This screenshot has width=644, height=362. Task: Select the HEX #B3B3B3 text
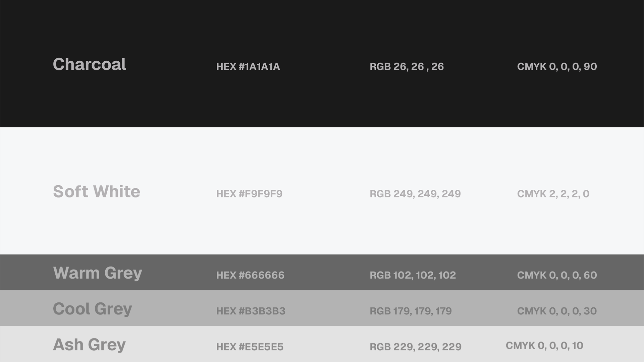251,311
